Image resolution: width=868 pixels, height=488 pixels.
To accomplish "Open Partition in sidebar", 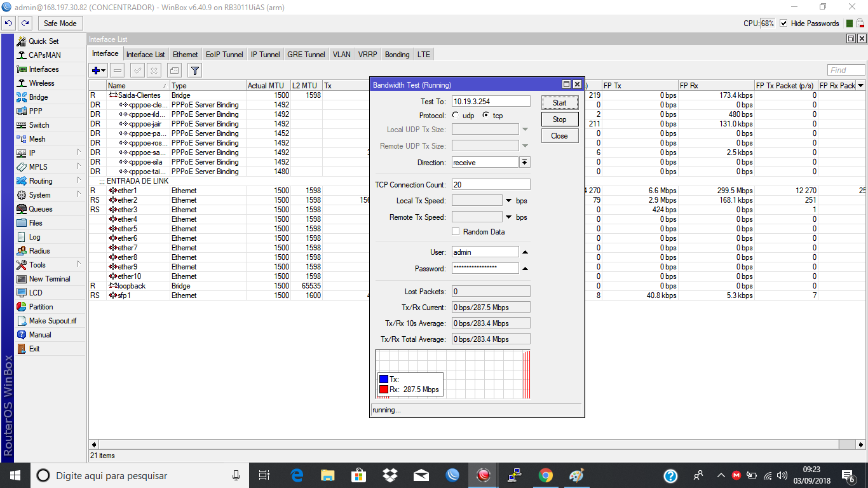I will pyautogui.click(x=41, y=306).
